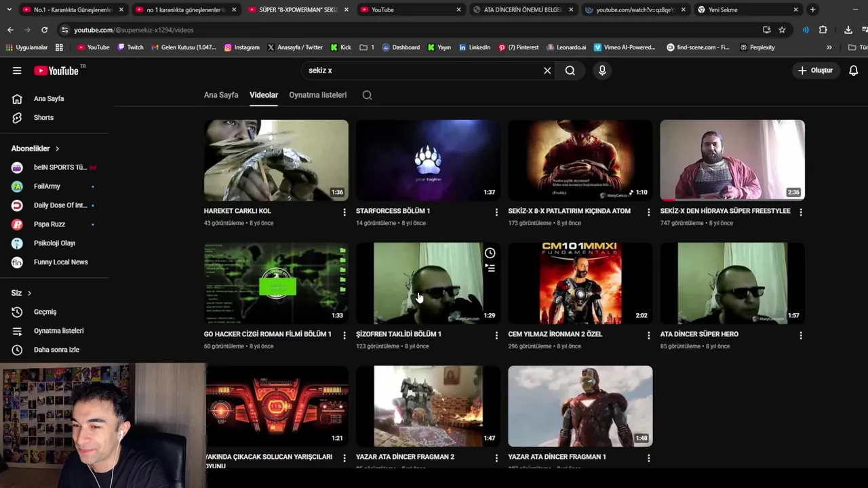Open options menu for STARFORCESS BÖLÜM 1
868x488 pixels.
click(496, 212)
